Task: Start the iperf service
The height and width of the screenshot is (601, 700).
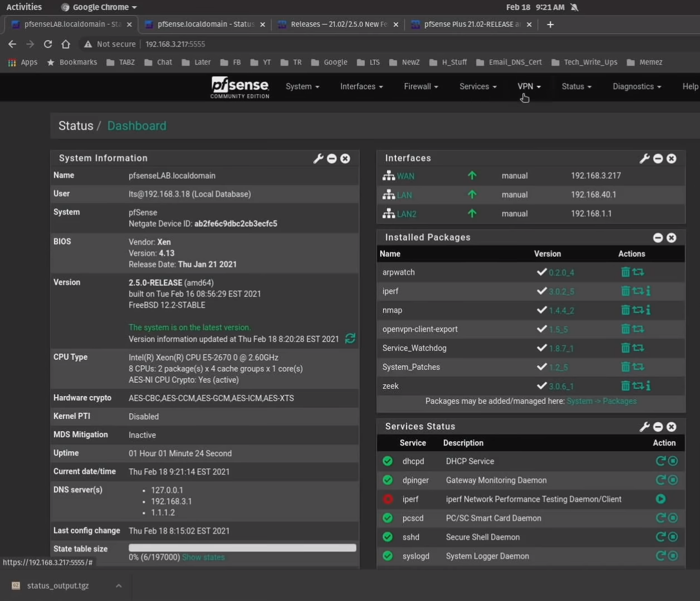Action: [x=660, y=499]
